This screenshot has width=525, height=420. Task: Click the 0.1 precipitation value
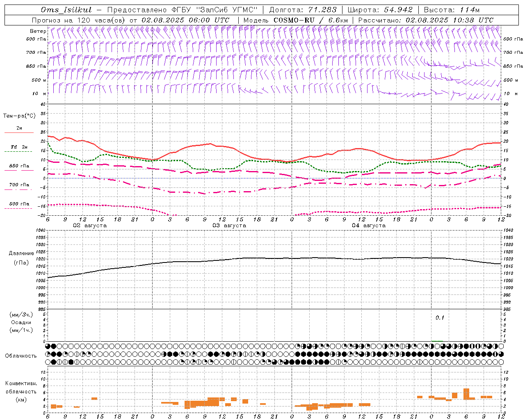click(x=440, y=318)
